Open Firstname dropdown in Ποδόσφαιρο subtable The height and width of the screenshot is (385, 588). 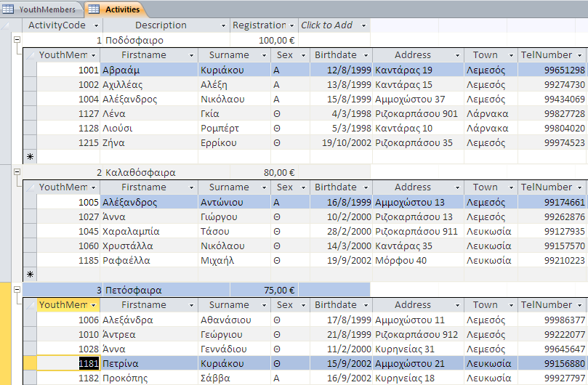[x=191, y=55]
